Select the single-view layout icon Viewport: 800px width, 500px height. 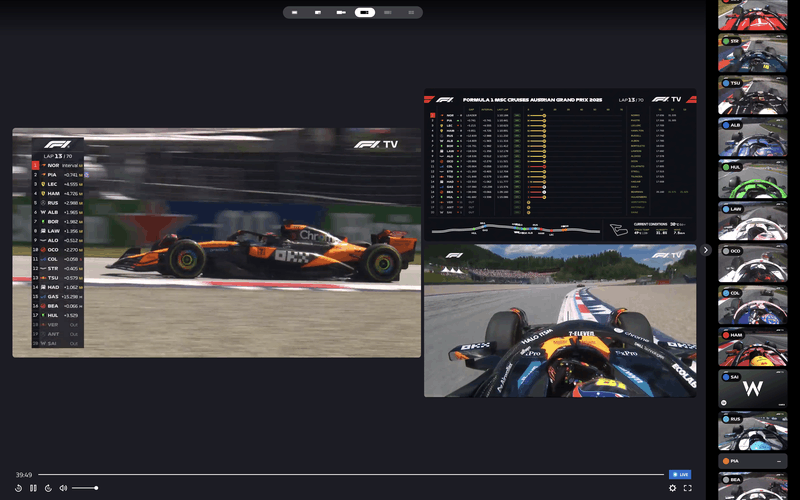(x=294, y=12)
